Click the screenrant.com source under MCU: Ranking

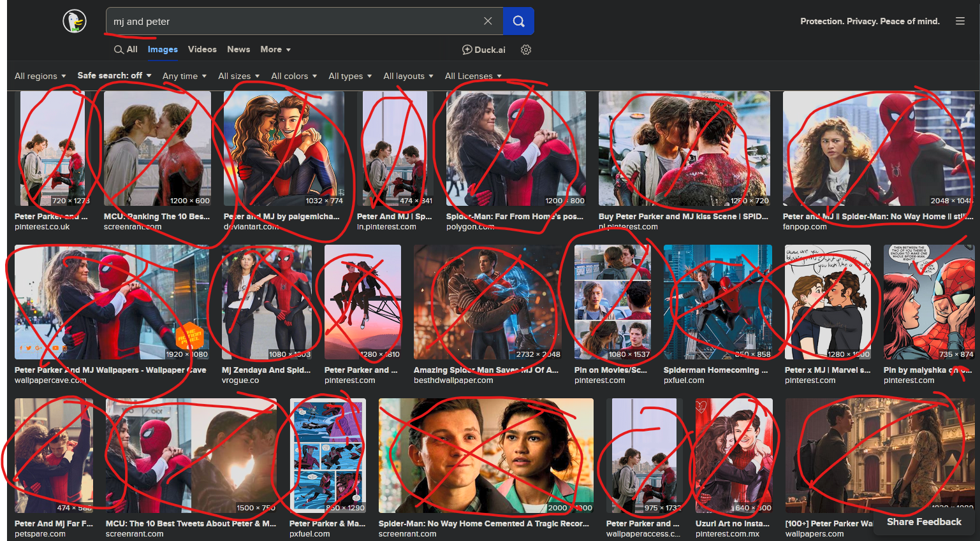(133, 226)
